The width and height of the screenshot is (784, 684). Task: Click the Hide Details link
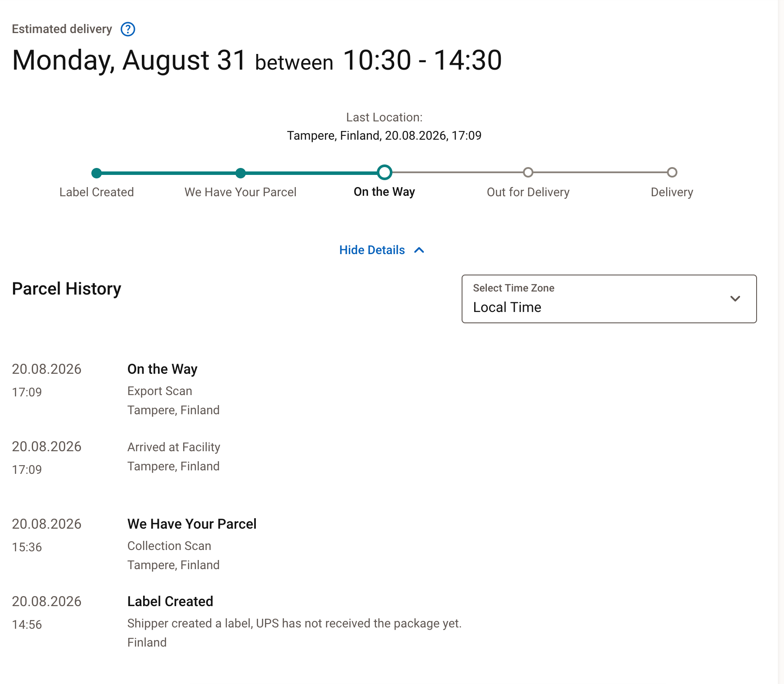click(372, 250)
